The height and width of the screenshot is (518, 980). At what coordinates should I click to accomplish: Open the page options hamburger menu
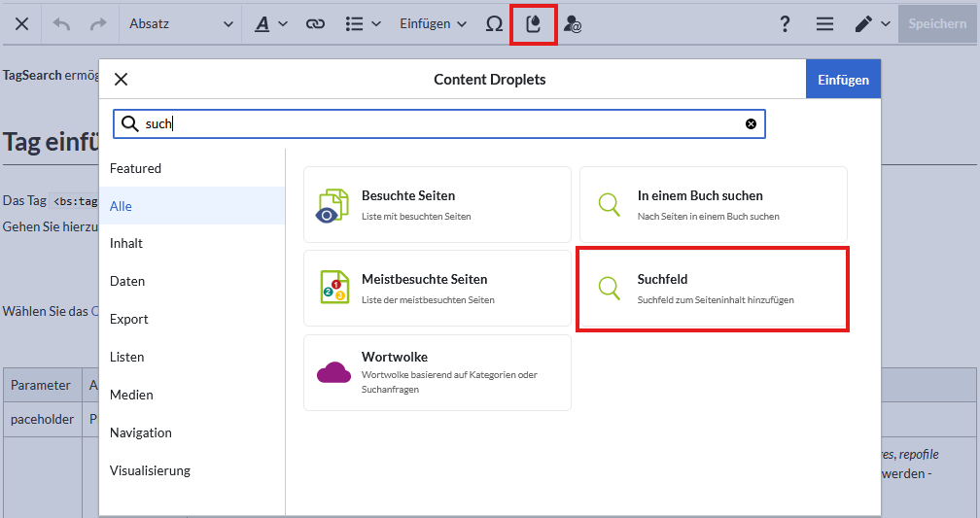(824, 24)
